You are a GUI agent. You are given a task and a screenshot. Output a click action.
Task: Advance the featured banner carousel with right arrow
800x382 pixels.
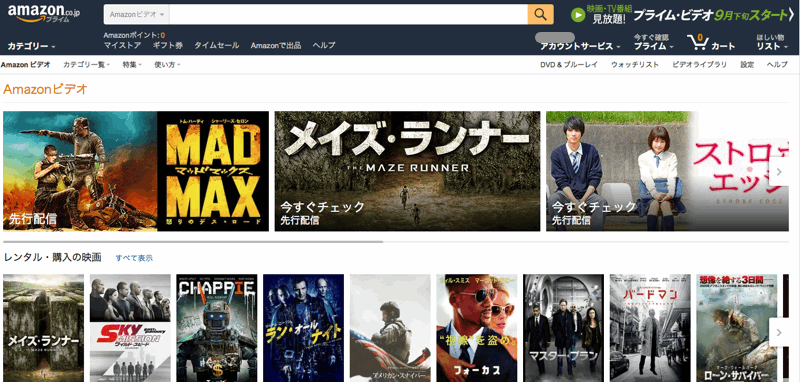779,172
